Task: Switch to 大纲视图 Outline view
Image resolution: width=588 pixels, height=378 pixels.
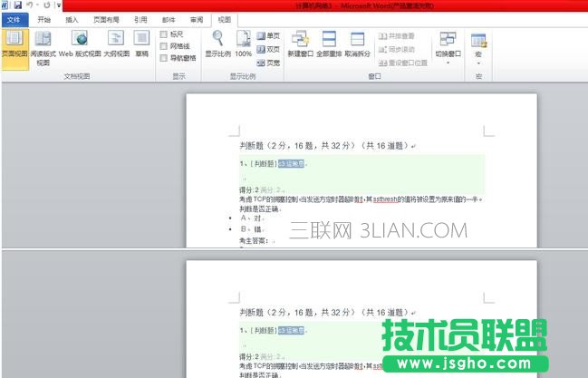Action: pos(116,45)
